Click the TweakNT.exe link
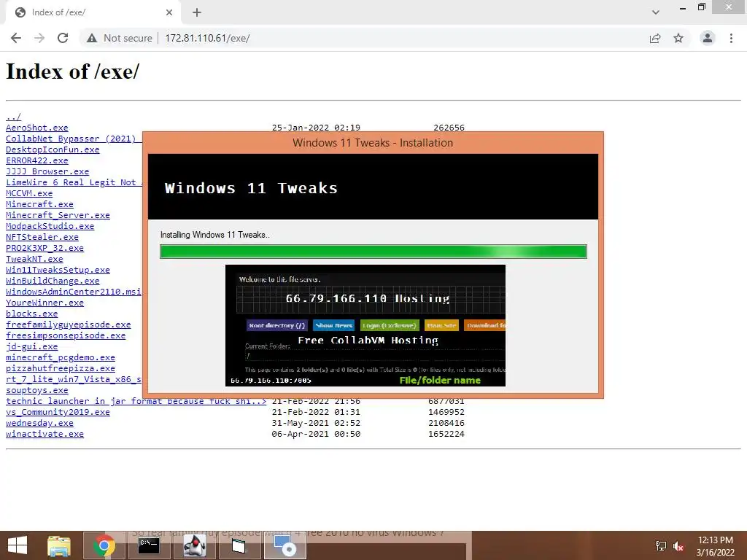747x560 pixels. pos(34,259)
